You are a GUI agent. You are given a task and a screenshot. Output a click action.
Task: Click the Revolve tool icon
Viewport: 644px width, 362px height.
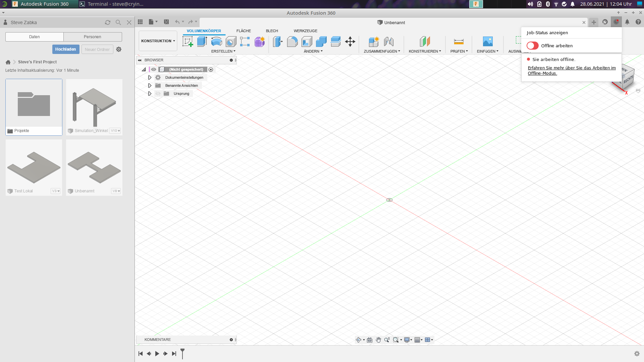click(x=216, y=42)
